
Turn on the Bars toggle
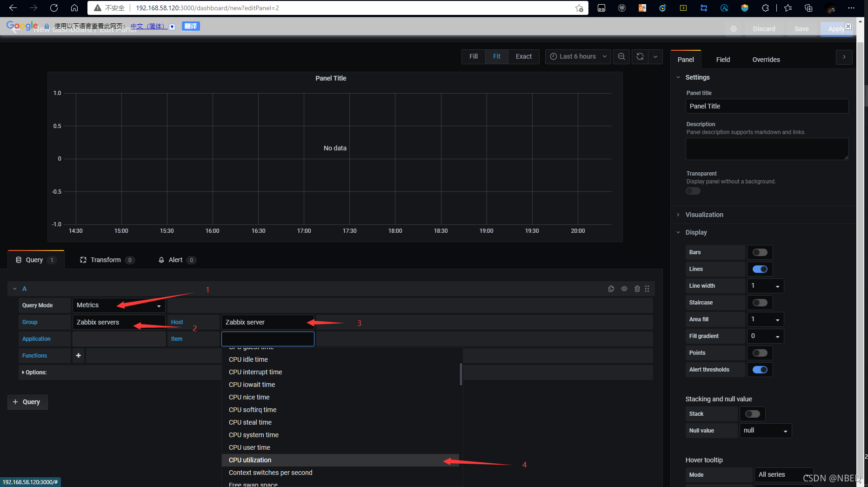(x=760, y=252)
